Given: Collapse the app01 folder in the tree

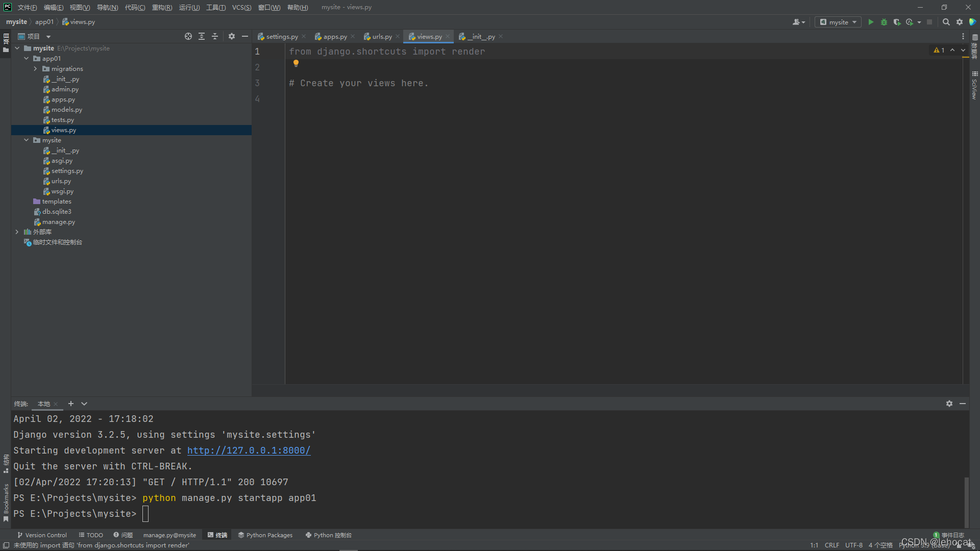Looking at the screenshot, I should tap(27, 59).
